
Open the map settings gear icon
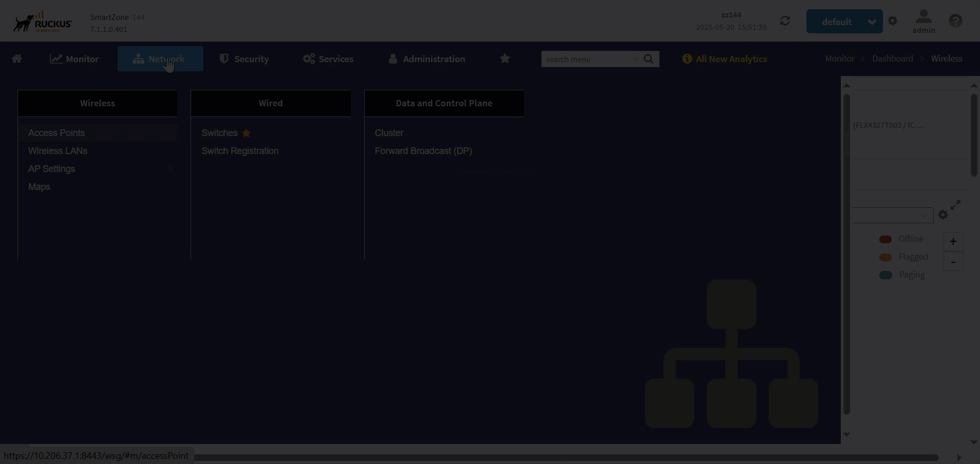click(x=943, y=215)
